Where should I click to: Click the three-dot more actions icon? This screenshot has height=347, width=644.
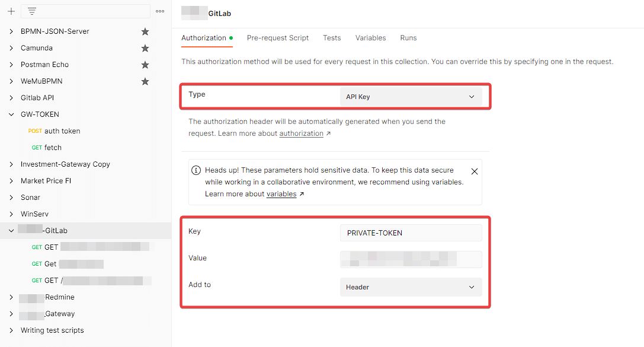[x=161, y=11]
